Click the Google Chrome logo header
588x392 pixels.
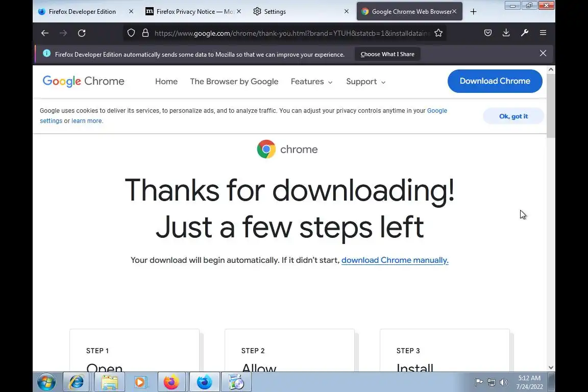(x=83, y=81)
